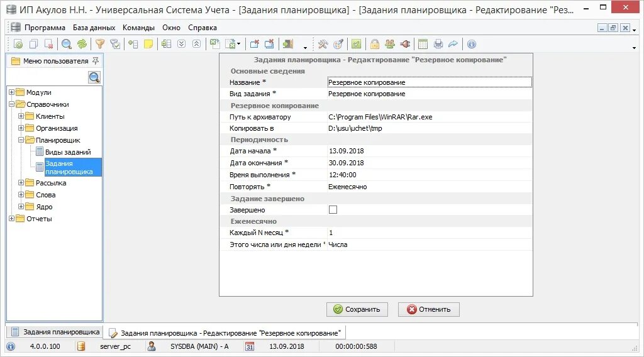Click the Вид задания value field

pyautogui.click(x=430, y=94)
